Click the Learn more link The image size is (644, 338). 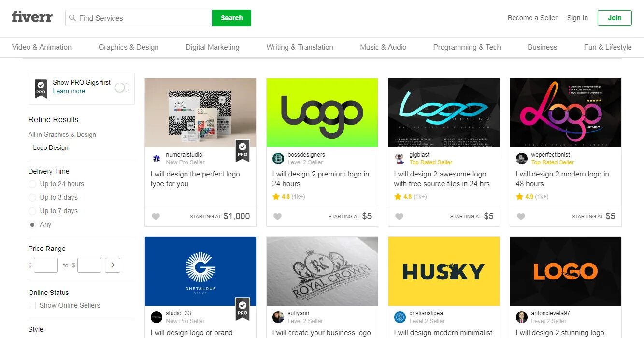69,91
